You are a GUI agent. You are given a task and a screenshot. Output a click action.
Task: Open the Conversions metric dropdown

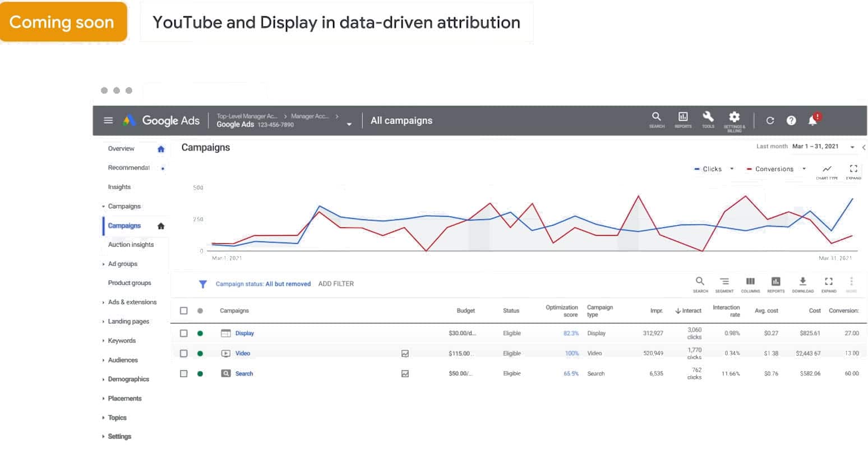tap(804, 169)
